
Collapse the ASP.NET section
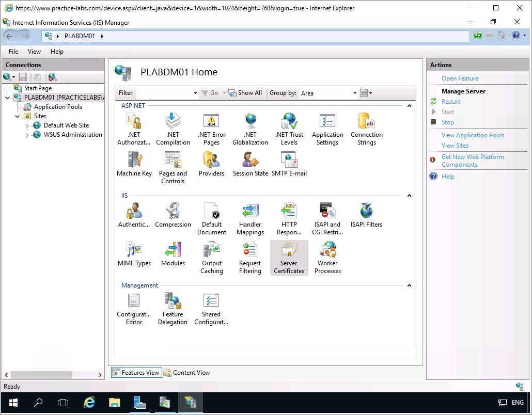(409, 106)
